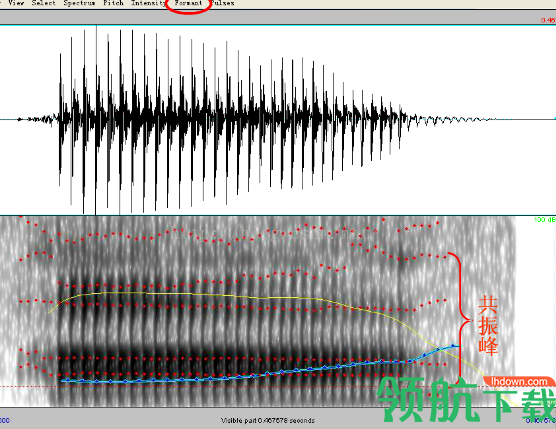Viewport: 556px width, 429px height.
Task: Open the Pitch menu
Action: (113, 3)
